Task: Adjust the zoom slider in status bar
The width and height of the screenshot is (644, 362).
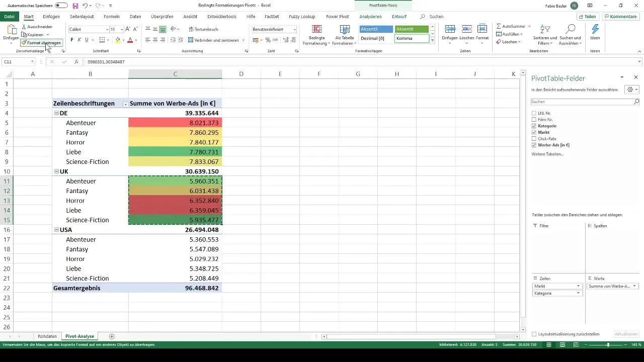Action: (608, 345)
